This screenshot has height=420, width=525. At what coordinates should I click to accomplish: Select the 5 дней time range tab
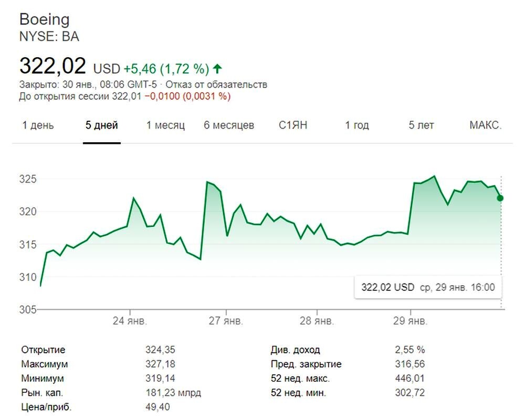coord(102,125)
